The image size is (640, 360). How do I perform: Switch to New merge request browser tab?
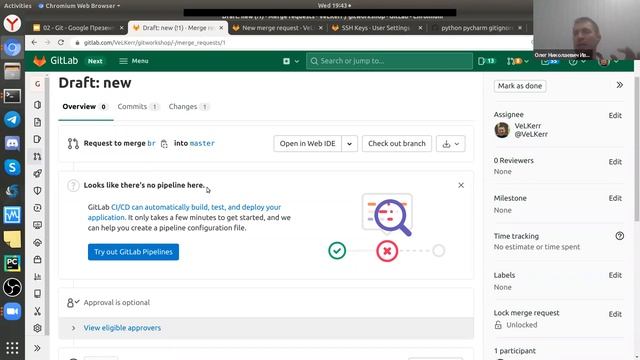click(x=278, y=28)
